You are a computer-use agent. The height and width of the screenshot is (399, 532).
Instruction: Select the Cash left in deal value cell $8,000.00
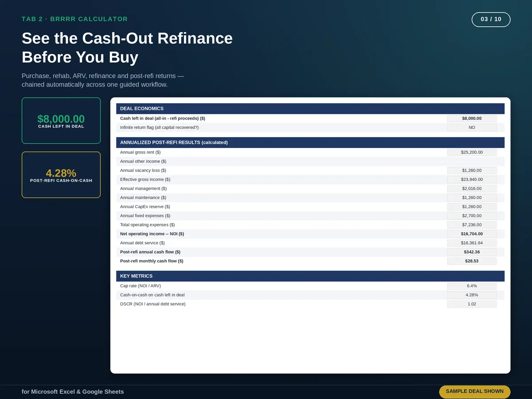pyautogui.click(x=472, y=118)
